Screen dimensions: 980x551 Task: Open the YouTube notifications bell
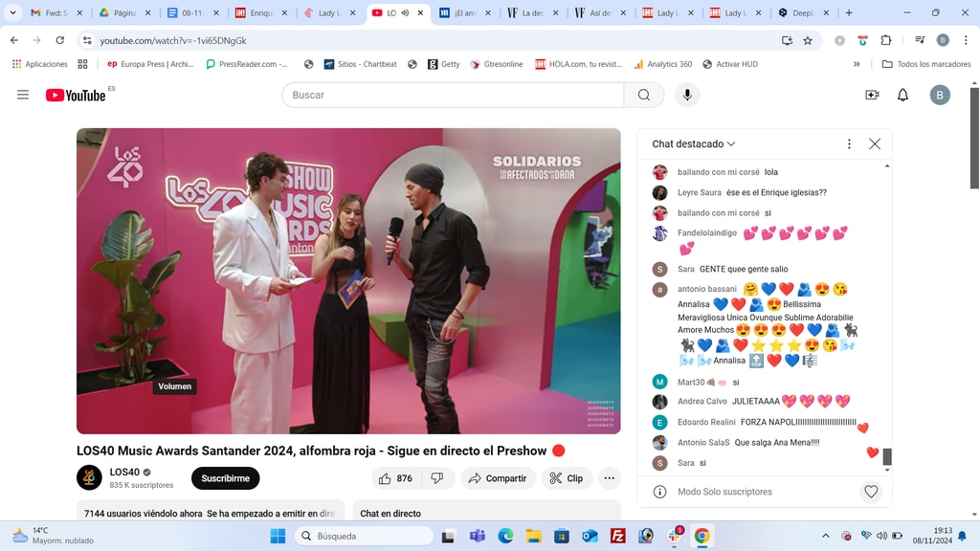(903, 95)
